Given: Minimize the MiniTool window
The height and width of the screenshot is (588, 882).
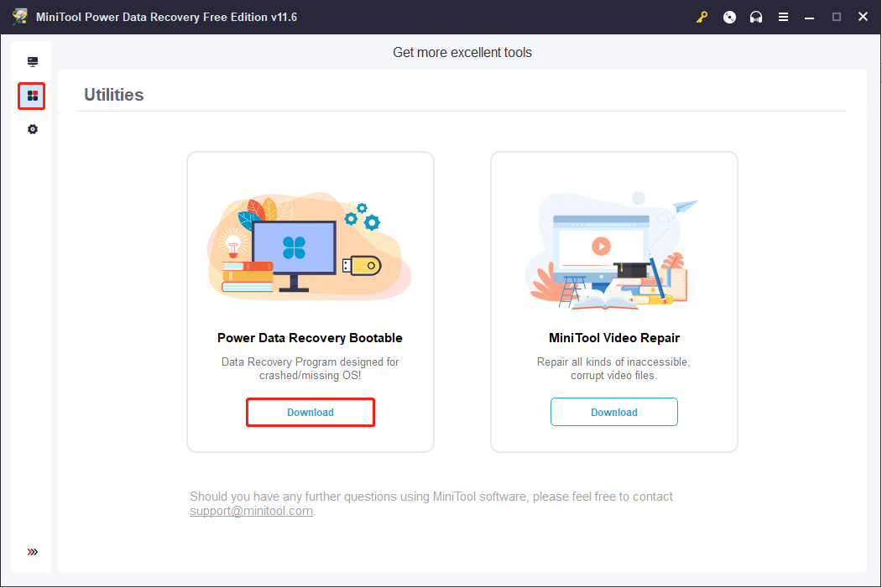Looking at the screenshot, I should coord(810,18).
